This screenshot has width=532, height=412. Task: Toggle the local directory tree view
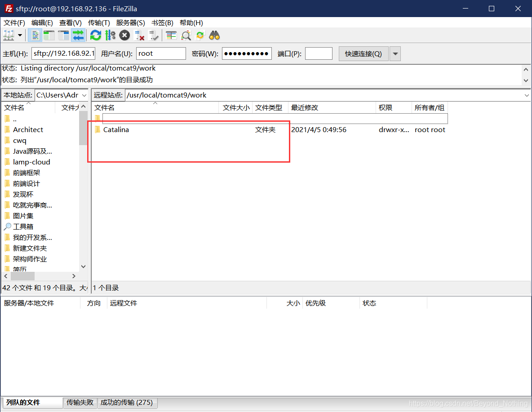(x=49, y=35)
